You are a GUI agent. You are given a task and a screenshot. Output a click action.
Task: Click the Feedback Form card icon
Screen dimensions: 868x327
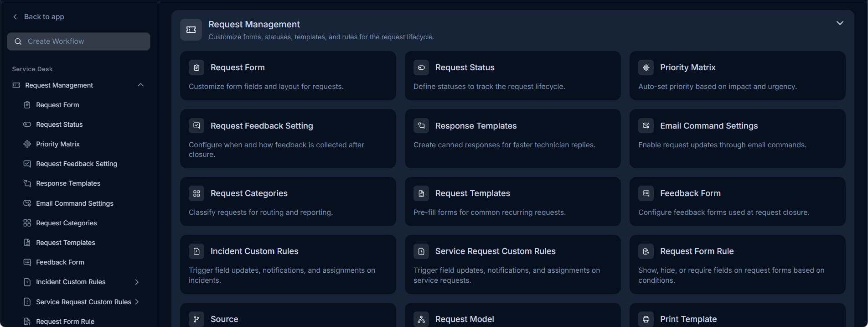click(x=646, y=193)
